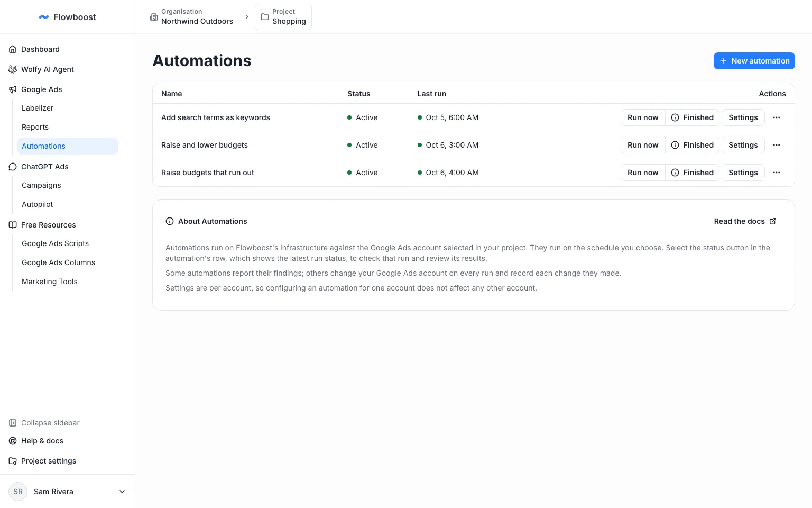The width and height of the screenshot is (812, 508).
Task: Click the Dashboard home icon
Action: 13,49
